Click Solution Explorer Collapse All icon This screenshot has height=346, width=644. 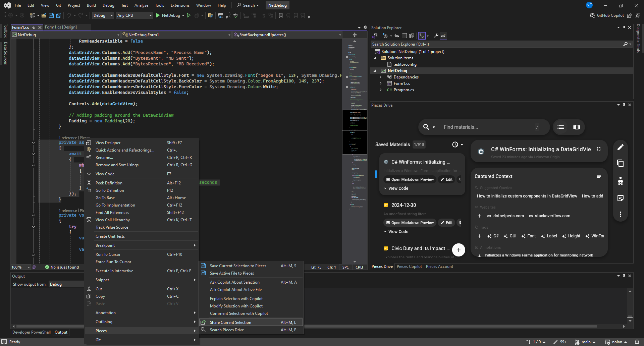[x=404, y=36]
